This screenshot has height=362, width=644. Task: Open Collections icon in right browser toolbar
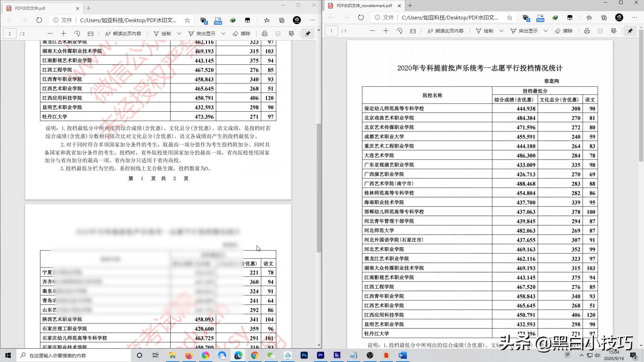tap(604, 17)
